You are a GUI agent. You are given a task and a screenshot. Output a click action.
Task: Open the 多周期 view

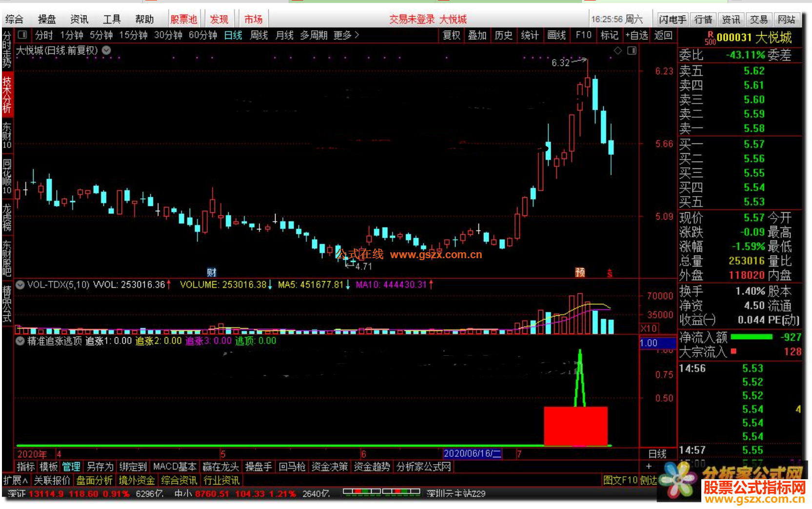click(x=314, y=35)
